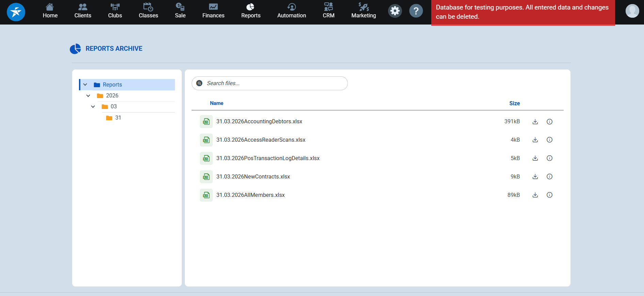
Task: Focus the Search files input
Action: (x=272, y=83)
